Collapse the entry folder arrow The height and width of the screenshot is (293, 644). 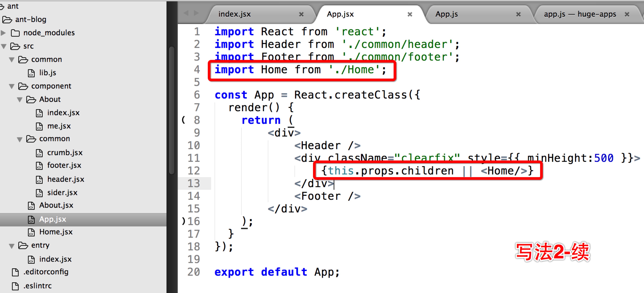pos(12,246)
